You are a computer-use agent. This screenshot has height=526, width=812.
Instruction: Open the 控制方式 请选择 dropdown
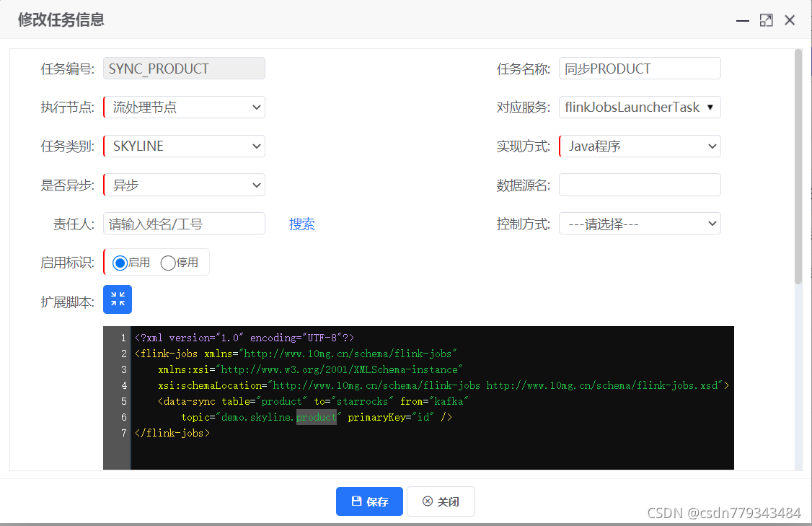tap(640, 224)
